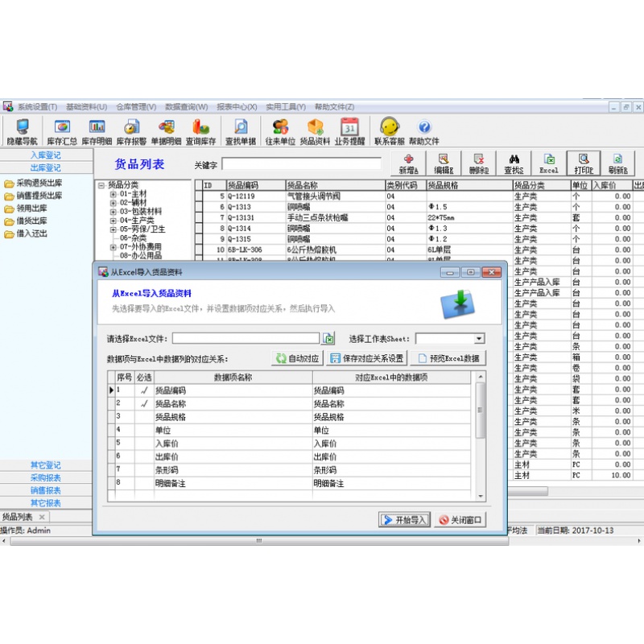Click the 自动对应 button

click(x=298, y=358)
